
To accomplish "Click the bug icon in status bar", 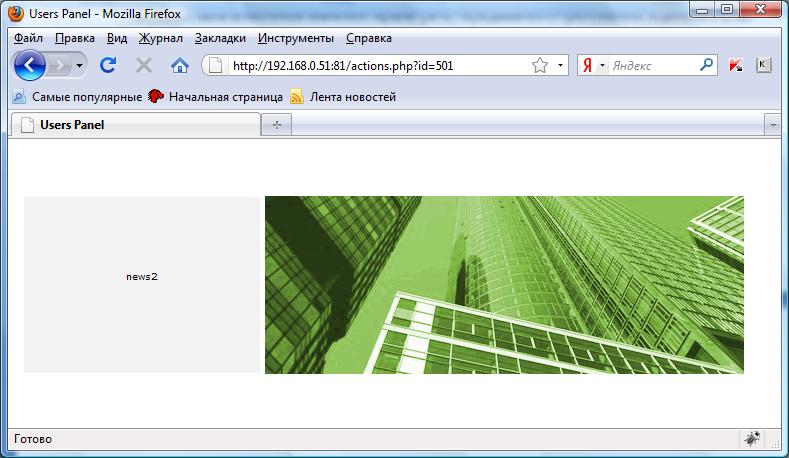I will pos(752,438).
